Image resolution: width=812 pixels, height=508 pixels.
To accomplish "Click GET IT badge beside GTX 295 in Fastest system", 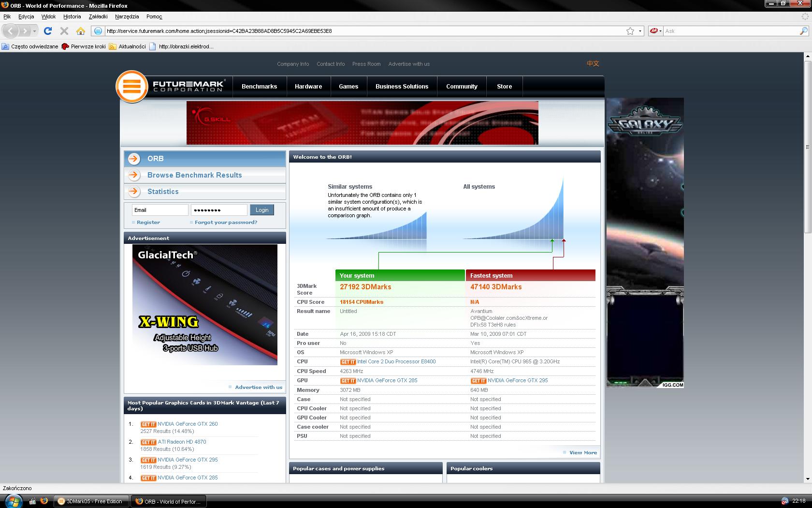I will click(x=478, y=381).
